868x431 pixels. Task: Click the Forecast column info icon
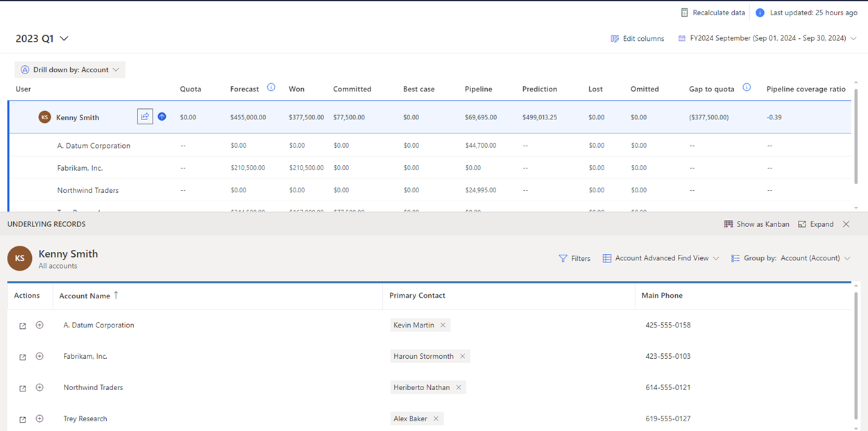pyautogui.click(x=271, y=87)
